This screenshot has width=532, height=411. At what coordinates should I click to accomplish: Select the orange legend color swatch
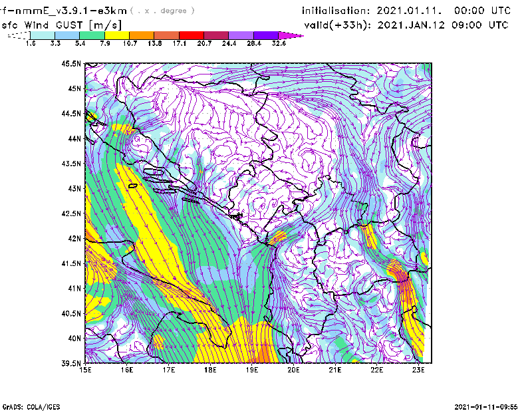point(142,35)
